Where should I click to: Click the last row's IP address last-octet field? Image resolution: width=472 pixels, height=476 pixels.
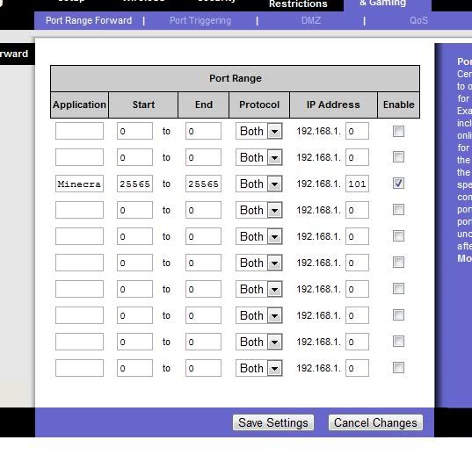357,368
